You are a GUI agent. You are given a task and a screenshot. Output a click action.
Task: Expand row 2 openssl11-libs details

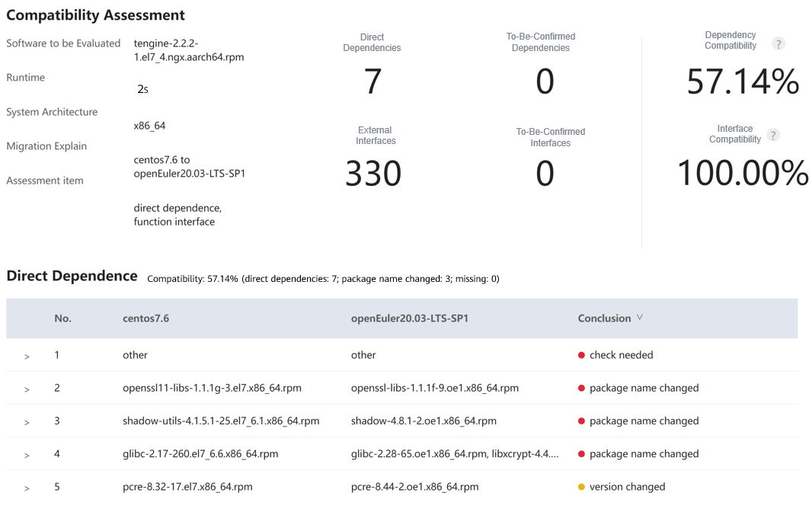tap(27, 389)
